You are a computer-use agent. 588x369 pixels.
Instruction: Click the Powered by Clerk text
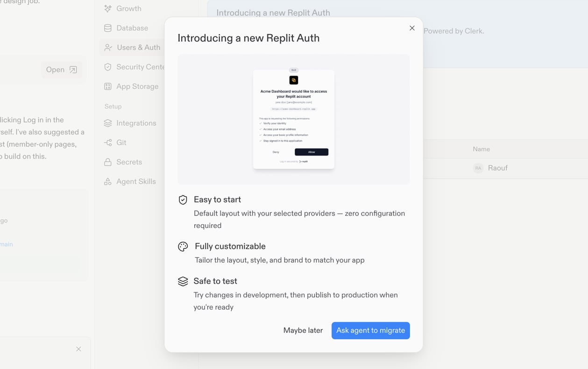coord(453,31)
